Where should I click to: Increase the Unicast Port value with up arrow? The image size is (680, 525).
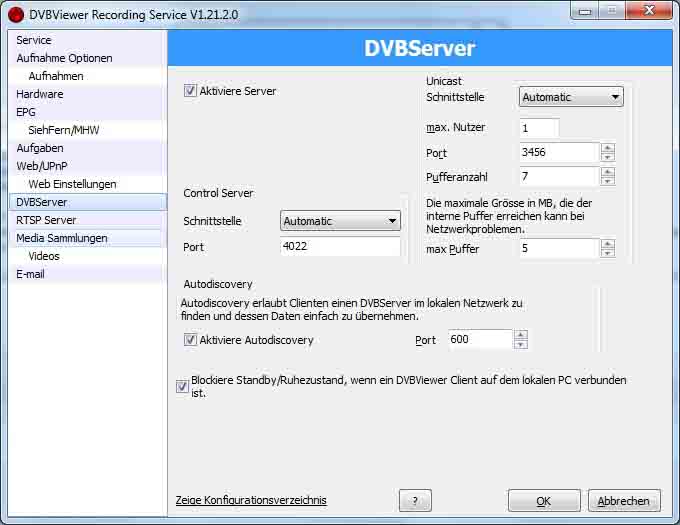pyautogui.click(x=608, y=148)
